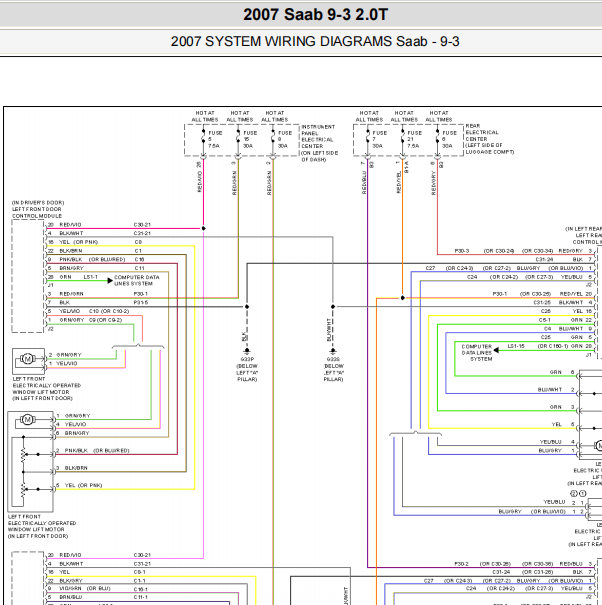Click the ground symbol above G33P
This screenshot has width=602, height=605.
tap(247, 351)
